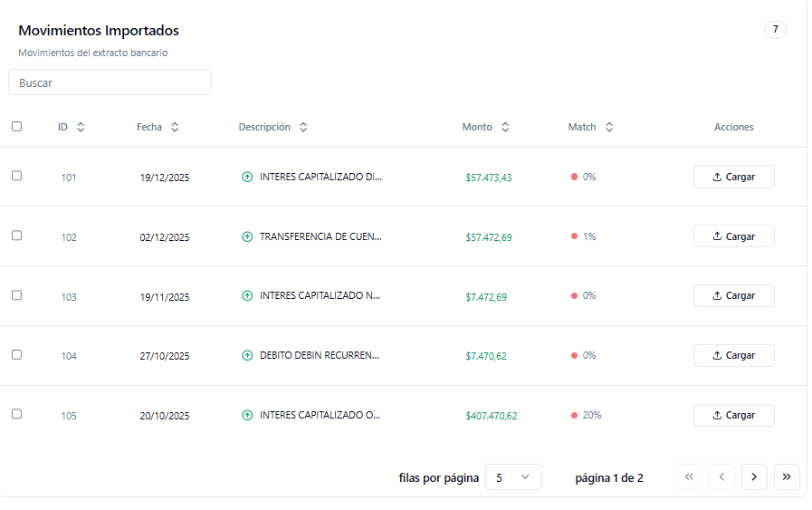Go to the next page arrow

(x=754, y=477)
